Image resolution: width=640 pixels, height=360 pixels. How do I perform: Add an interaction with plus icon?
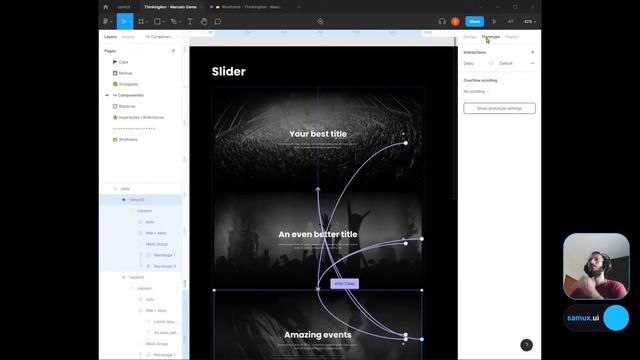click(532, 52)
